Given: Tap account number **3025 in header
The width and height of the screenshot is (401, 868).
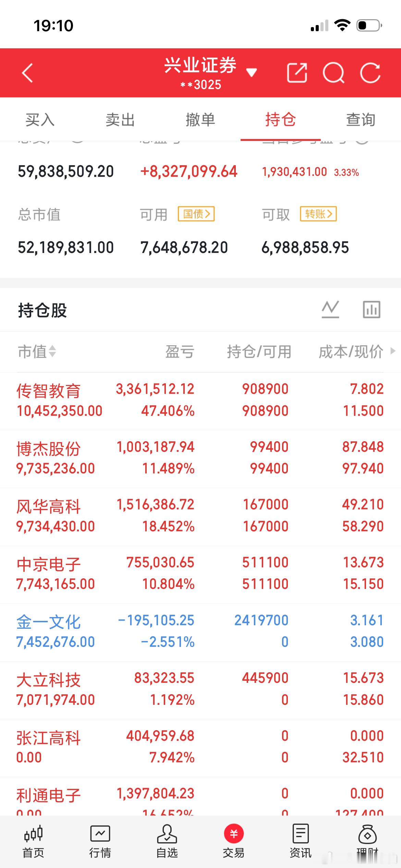Looking at the screenshot, I should coord(201,85).
